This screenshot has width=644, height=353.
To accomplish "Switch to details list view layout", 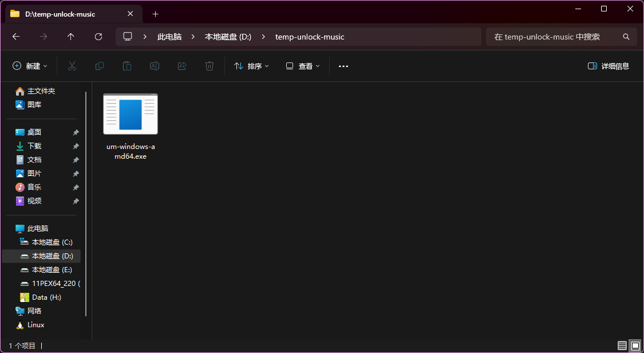I will coord(622,346).
